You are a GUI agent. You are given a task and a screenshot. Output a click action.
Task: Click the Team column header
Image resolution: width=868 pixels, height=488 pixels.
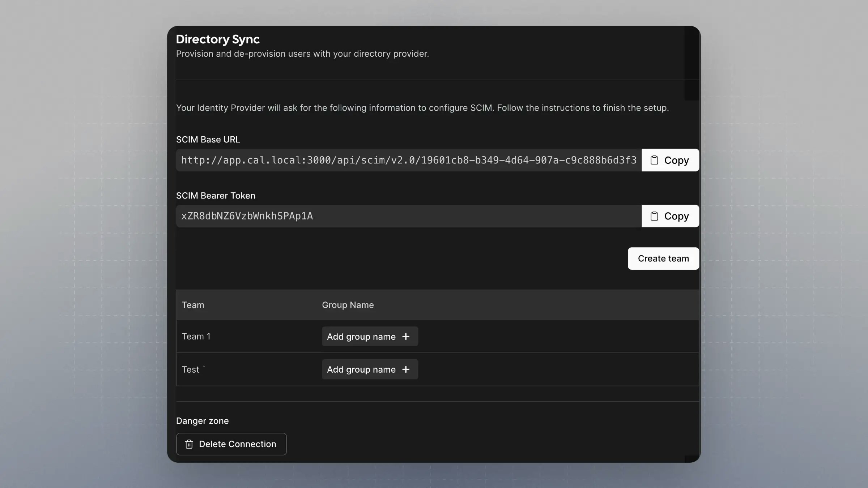[x=193, y=305]
